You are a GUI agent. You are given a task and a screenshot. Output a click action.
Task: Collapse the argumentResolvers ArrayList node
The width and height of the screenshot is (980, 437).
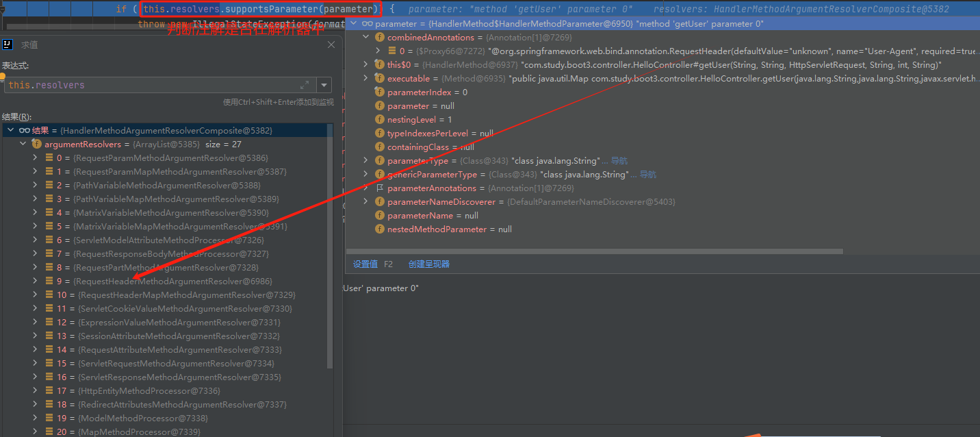(23, 144)
